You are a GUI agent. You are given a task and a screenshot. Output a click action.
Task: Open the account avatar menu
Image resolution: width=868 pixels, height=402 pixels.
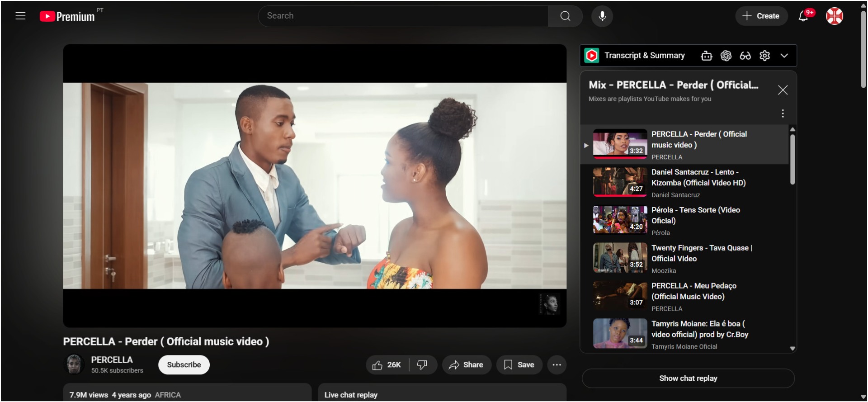point(835,16)
